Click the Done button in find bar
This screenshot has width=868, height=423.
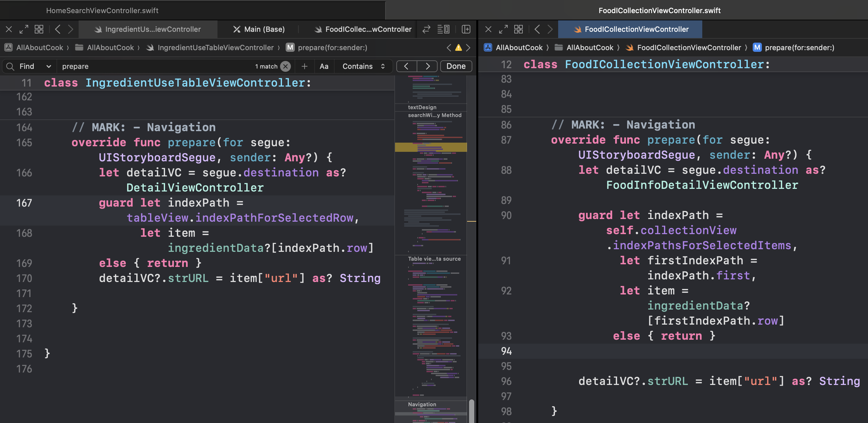(456, 66)
